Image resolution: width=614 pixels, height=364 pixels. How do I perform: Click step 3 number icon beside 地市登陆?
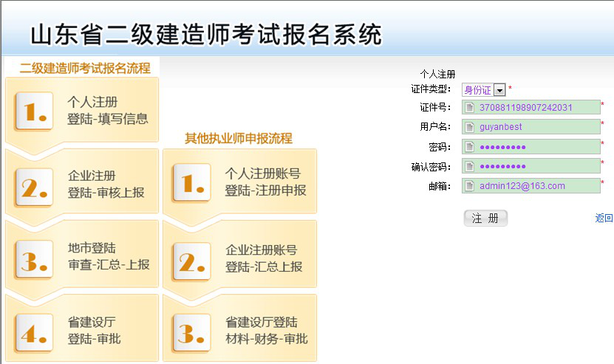coord(34,260)
